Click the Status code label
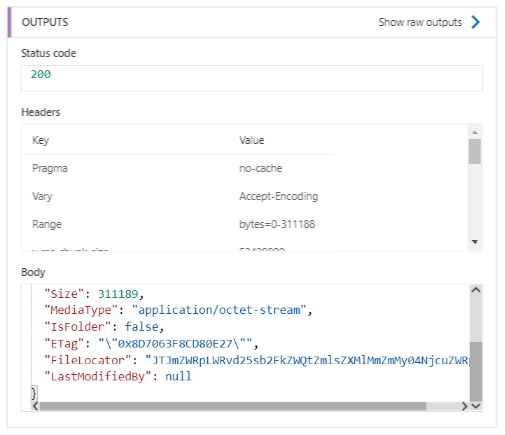The width and height of the screenshot is (505, 435). 49,53
